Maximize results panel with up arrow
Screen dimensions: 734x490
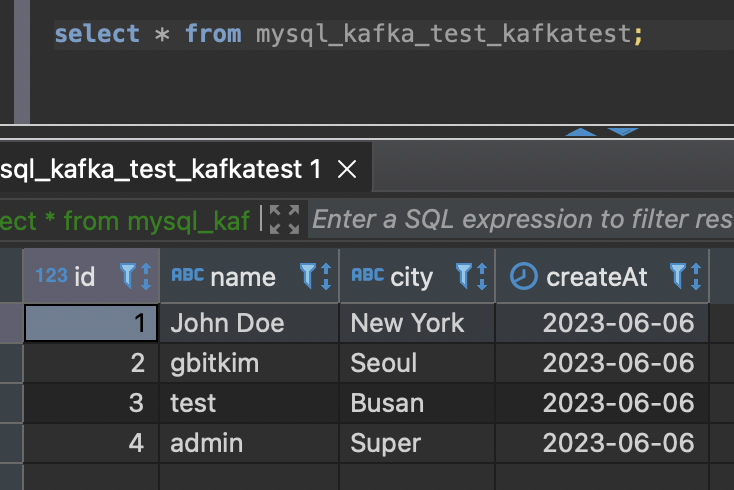pos(580,132)
